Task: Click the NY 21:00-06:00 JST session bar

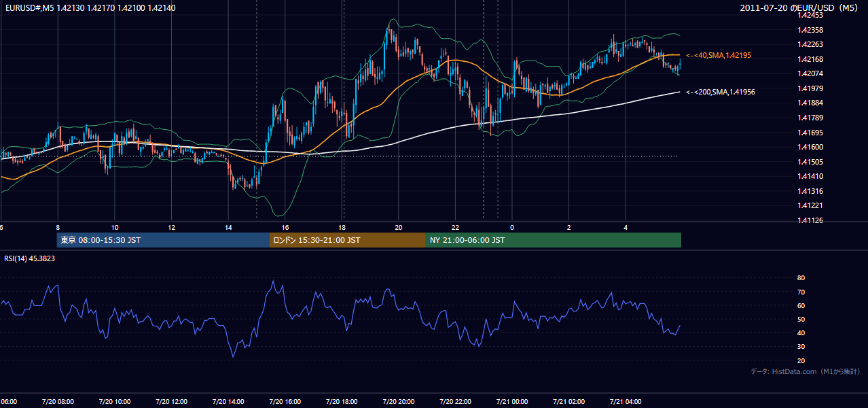Action: 554,240
